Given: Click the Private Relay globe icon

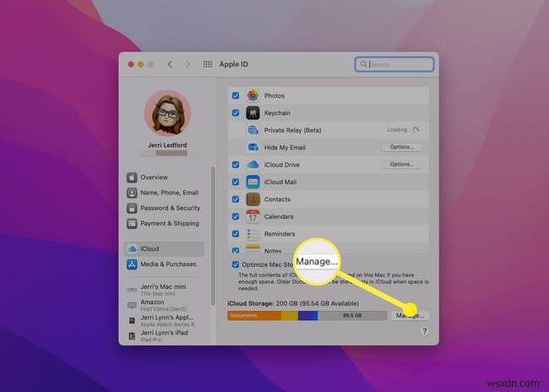Looking at the screenshot, I should pos(253,130).
